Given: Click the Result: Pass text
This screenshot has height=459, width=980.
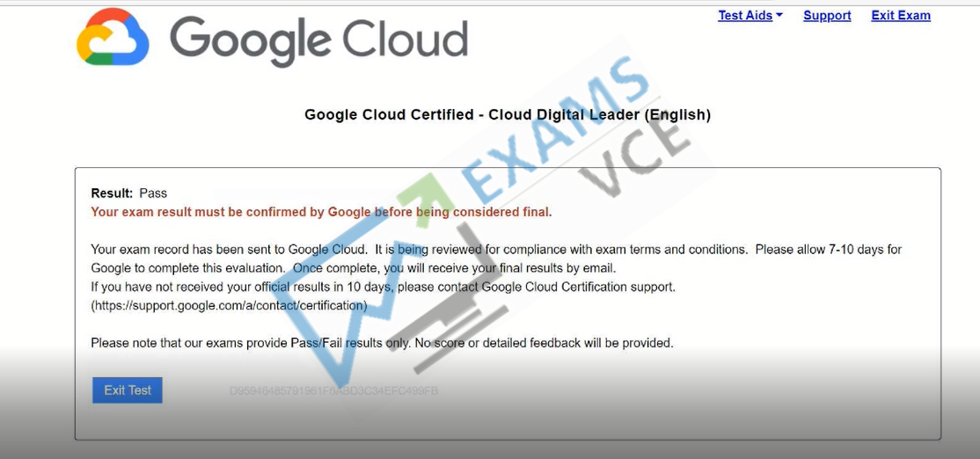Looking at the screenshot, I should (x=129, y=193).
